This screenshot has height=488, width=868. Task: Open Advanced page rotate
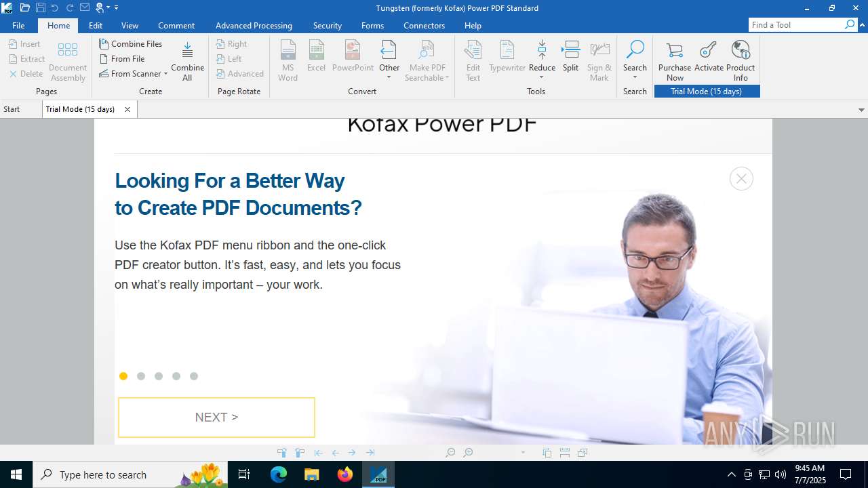click(240, 73)
